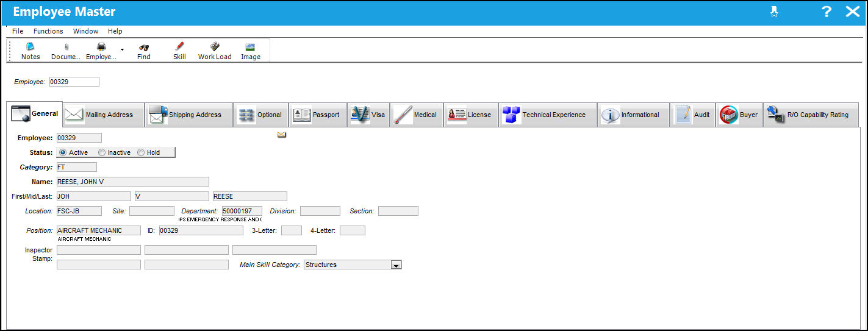Click the Image toolbar icon

[250, 51]
